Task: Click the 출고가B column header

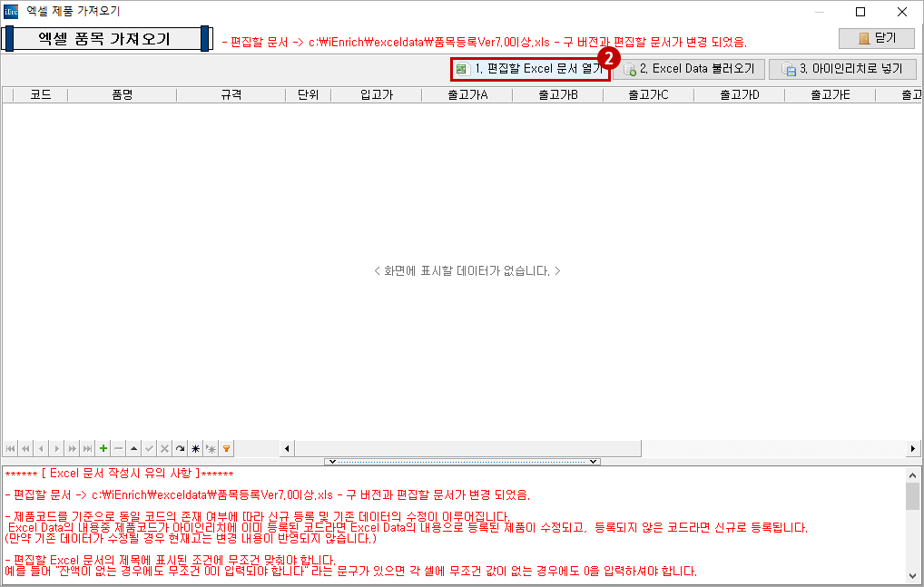Action: click(x=558, y=94)
